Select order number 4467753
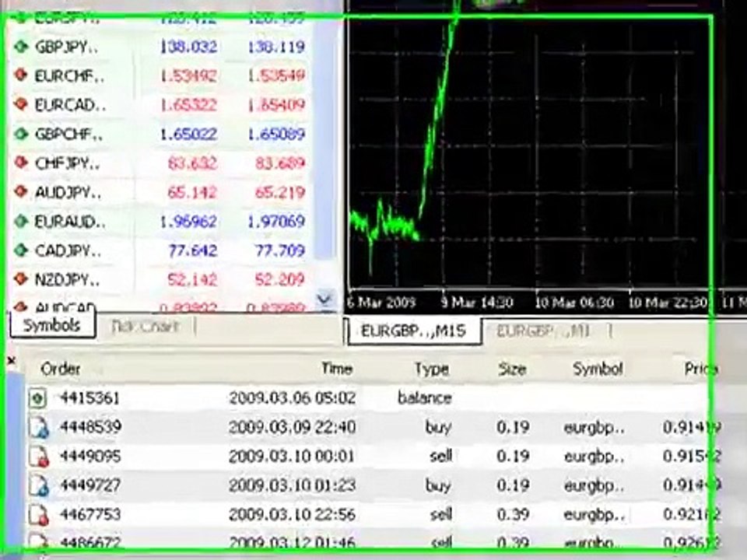This screenshot has height=560, width=747. click(90, 514)
